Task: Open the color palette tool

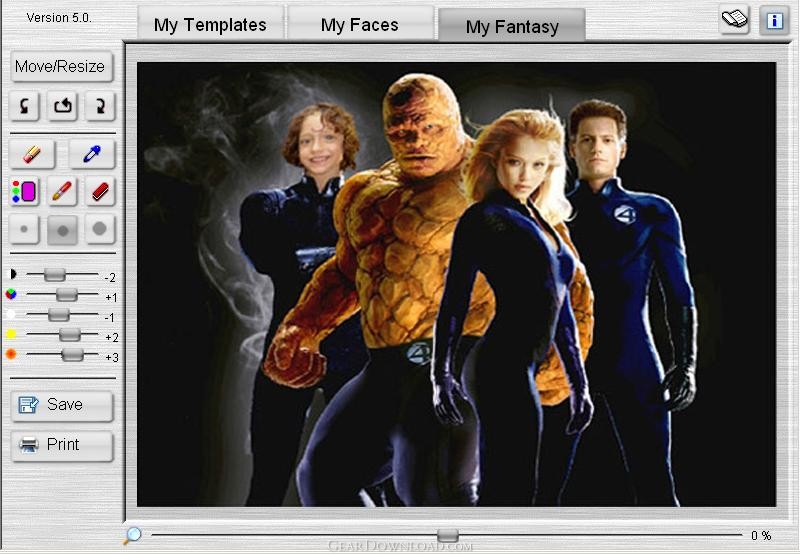Action: point(25,191)
